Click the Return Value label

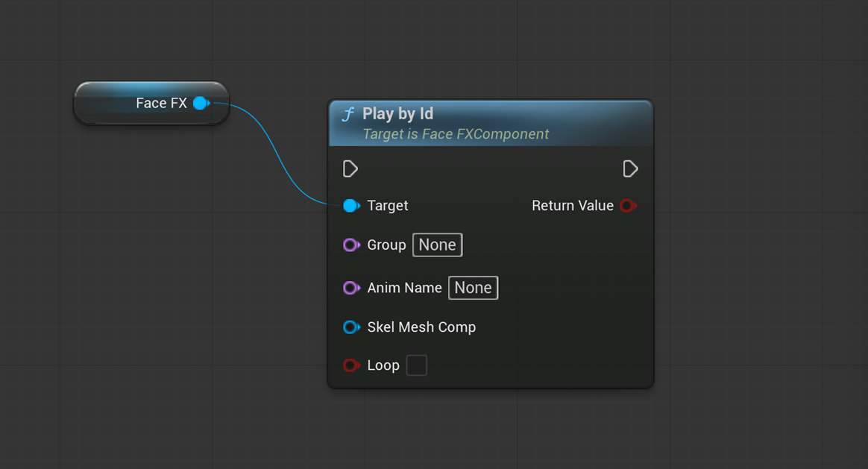[573, 206]
